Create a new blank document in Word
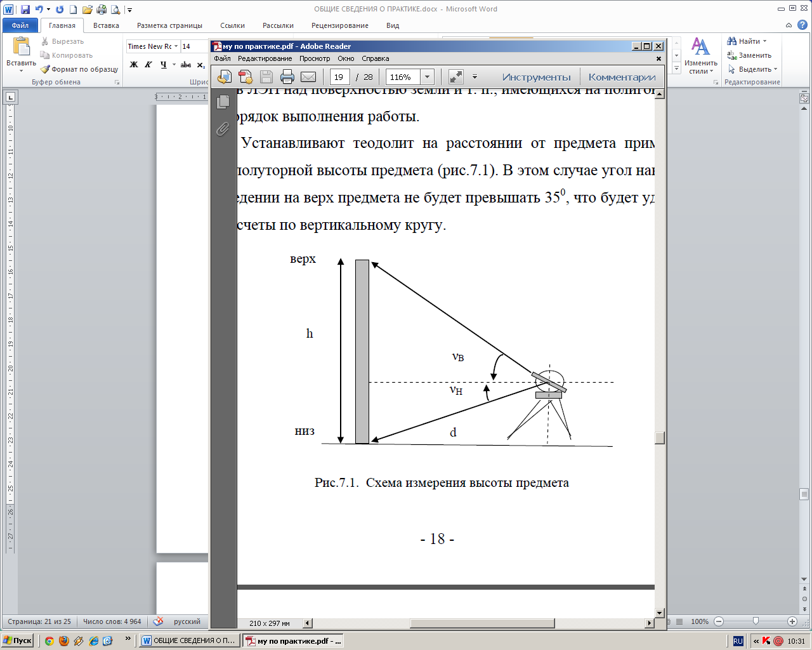The width and height of the screenshot is (812, 650). coord(74,10)
